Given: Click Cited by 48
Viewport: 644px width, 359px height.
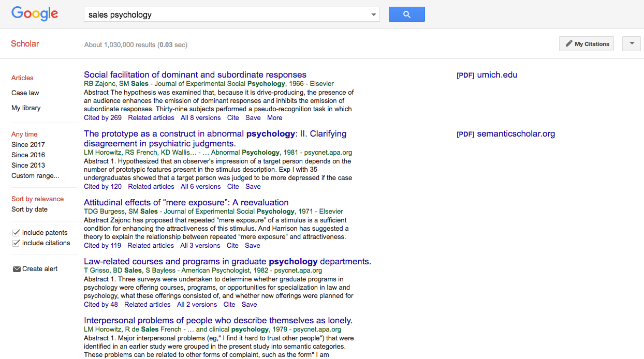Looking at the screenshot, I should pos(101,305).
